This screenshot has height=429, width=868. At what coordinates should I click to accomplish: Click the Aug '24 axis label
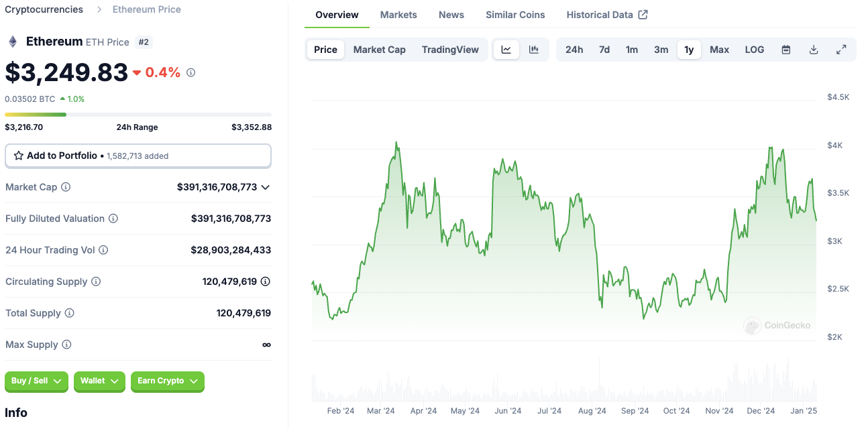pyautogui.click(x=592, y=411)
